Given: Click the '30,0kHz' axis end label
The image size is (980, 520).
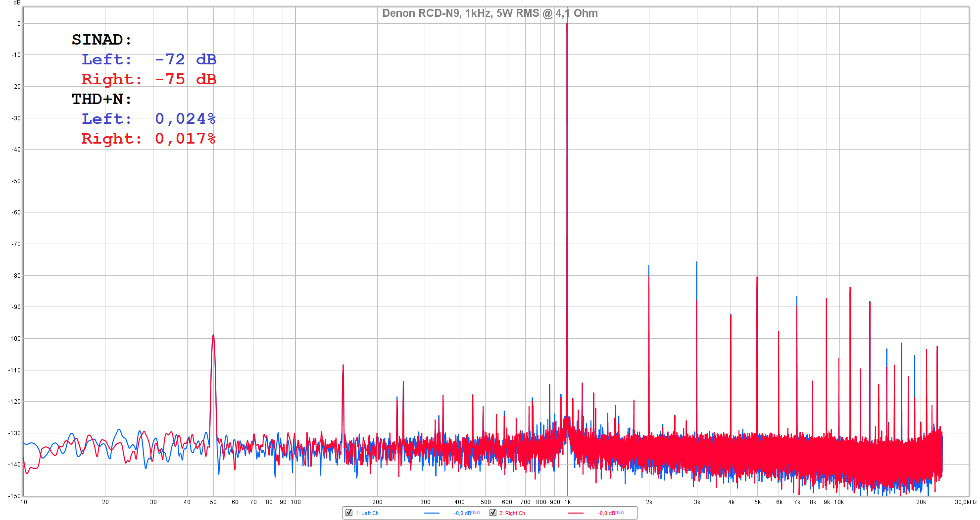Looking at the screenshot, I should [966, 502].
